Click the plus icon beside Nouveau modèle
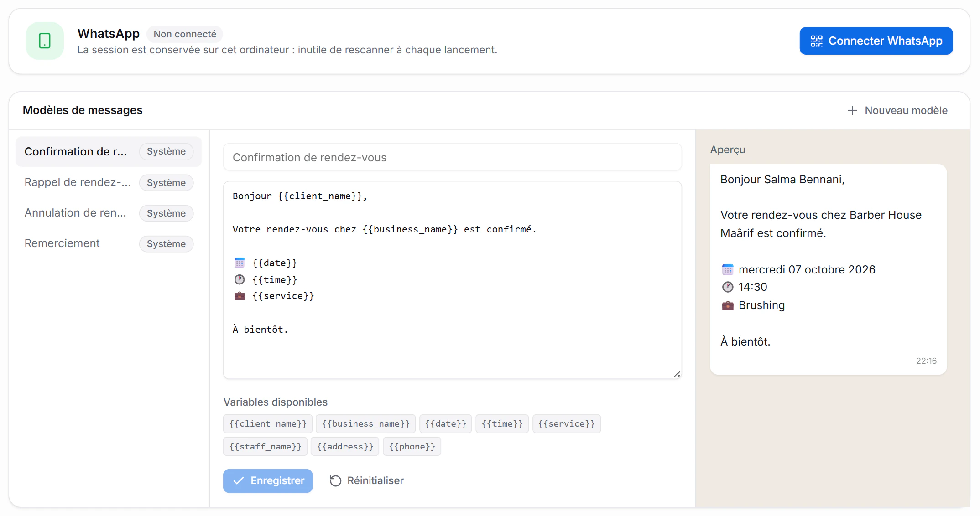The image size is (980, 516). [x=852, y=110]
